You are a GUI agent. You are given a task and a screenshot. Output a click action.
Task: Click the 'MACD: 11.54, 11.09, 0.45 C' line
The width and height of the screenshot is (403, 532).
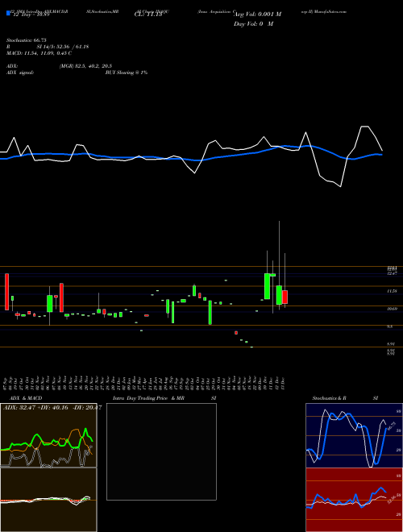point(39,53)
